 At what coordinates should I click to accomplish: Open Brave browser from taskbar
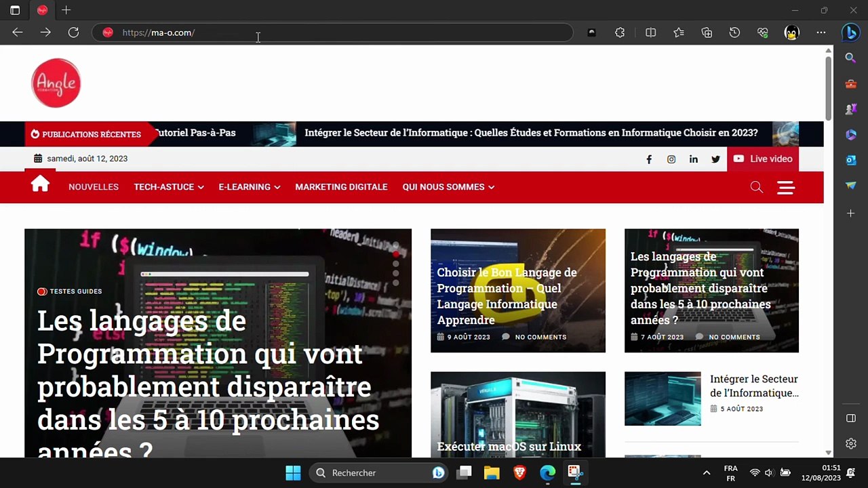pos(519,473)
